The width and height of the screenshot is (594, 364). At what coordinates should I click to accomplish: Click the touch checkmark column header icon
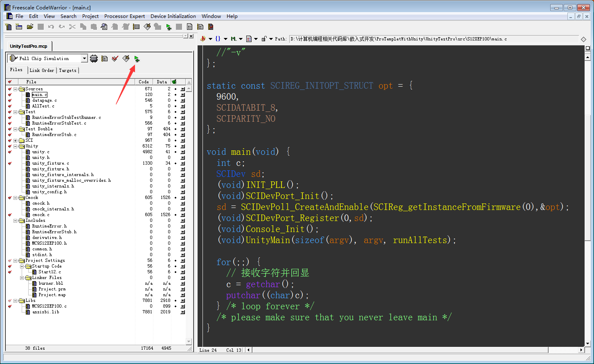(x=10, y=82)
